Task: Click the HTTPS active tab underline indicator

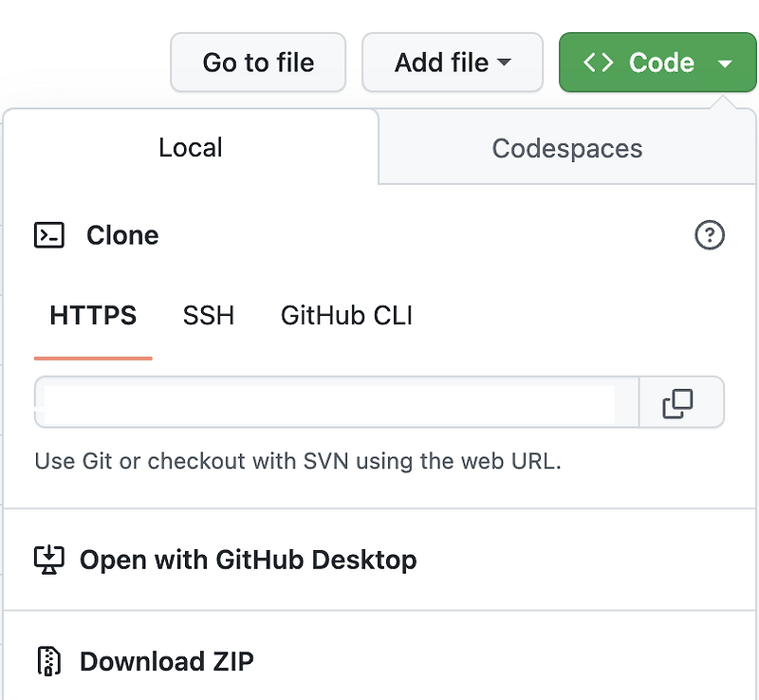Action: point(93,358)
